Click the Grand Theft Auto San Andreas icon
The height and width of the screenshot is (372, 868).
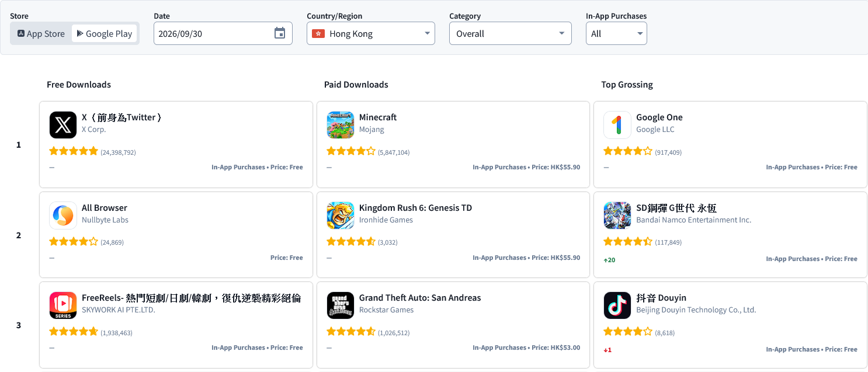(x=341, y=305)
